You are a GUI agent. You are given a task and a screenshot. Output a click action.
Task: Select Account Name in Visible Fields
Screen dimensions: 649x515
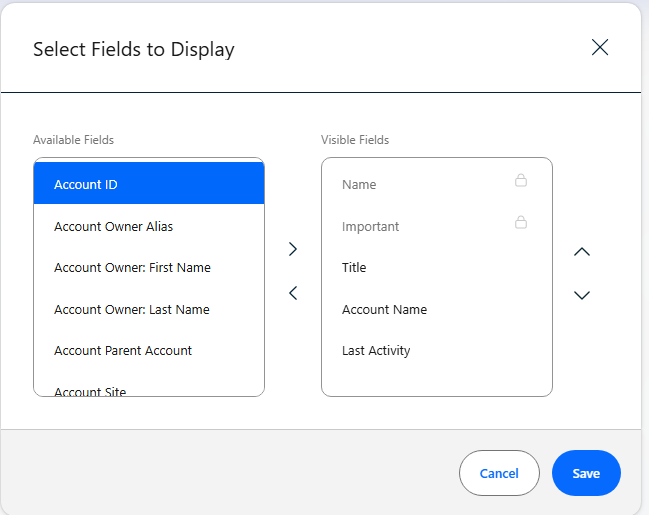(x=437, y=309)
